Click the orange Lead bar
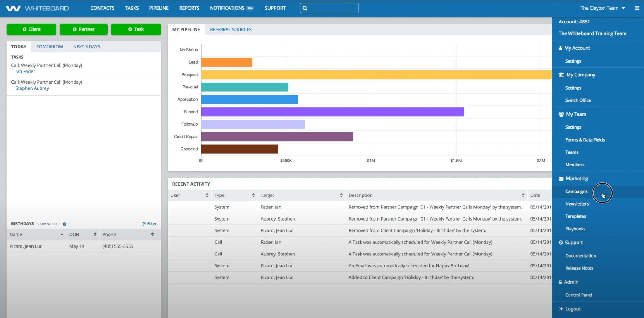644x318 pixels. click(x=227, y=62)
